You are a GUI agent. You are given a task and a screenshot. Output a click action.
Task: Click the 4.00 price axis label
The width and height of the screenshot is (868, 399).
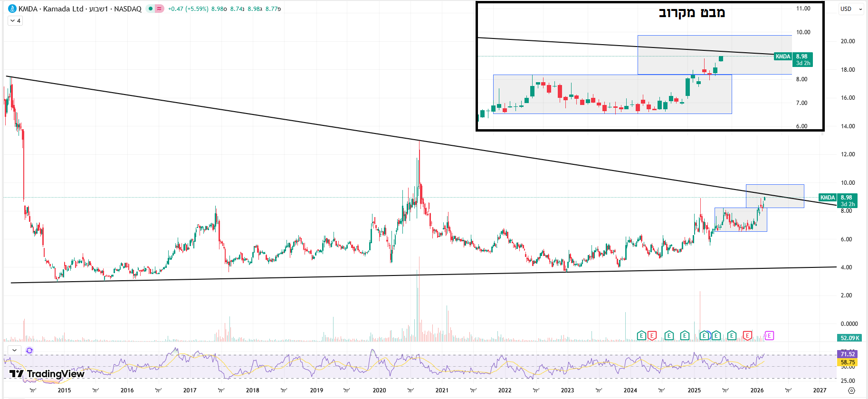click(x=846, y=267)
